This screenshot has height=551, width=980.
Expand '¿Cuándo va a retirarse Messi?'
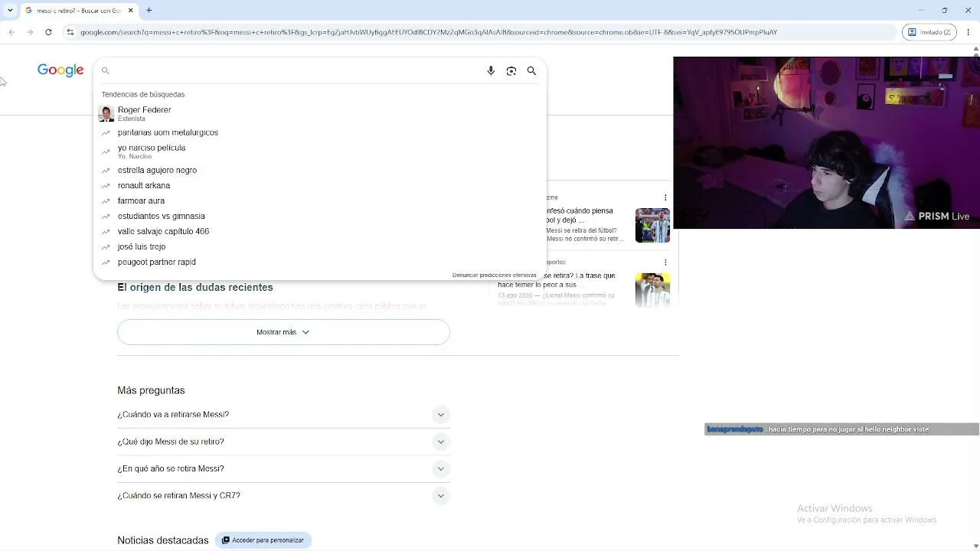pyautogui.click(x=283, y=415)
